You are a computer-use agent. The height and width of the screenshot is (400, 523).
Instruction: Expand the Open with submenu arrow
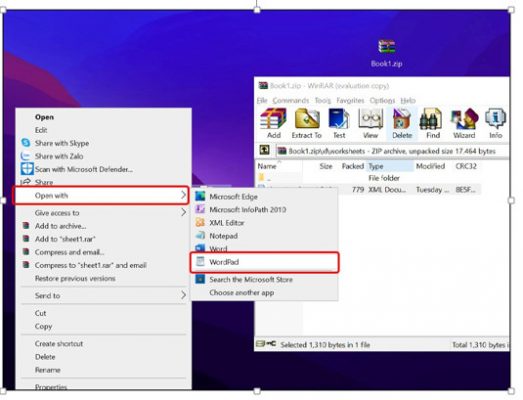(x=183, y=195)
